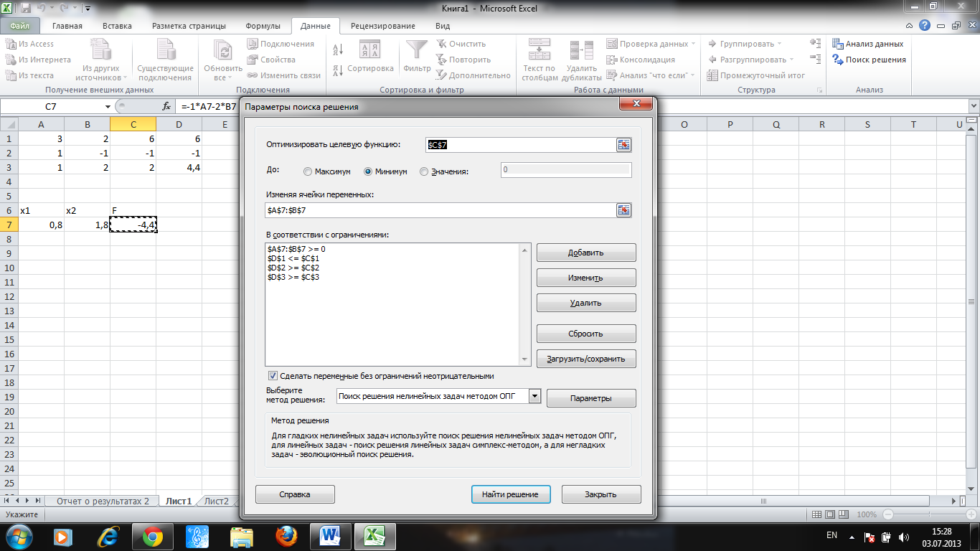Click the Save icon in the quick access toolbar

(26, 9)
